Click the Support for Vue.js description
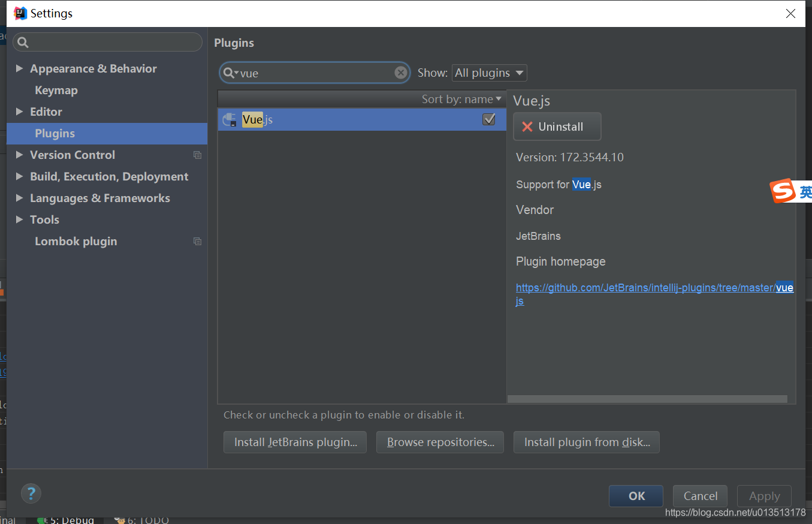This screenshot has height=524, width=812. (x=559, y=184)
